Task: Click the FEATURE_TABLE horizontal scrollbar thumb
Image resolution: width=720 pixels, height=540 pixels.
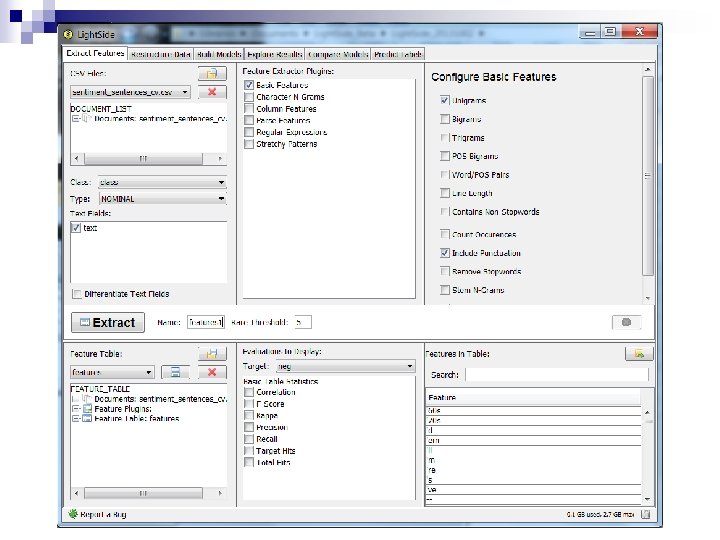Action: [143, 493]
